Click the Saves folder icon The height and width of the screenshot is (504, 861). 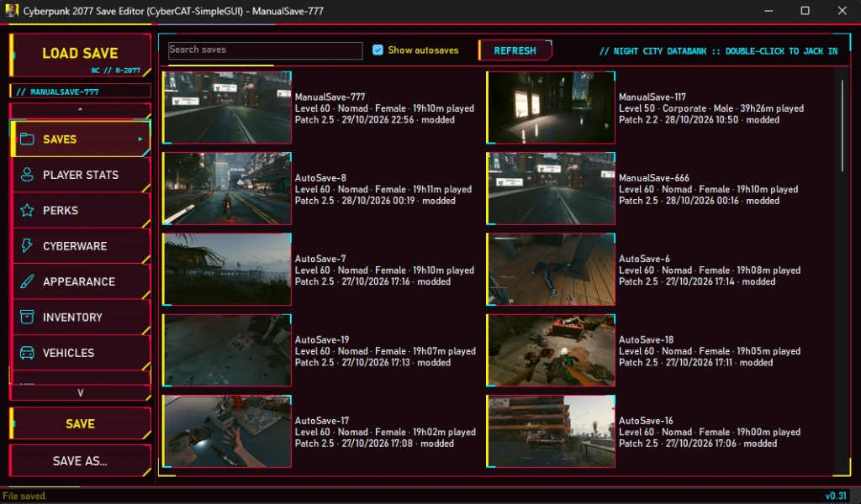pyautogui.click(x=27, y=139)
